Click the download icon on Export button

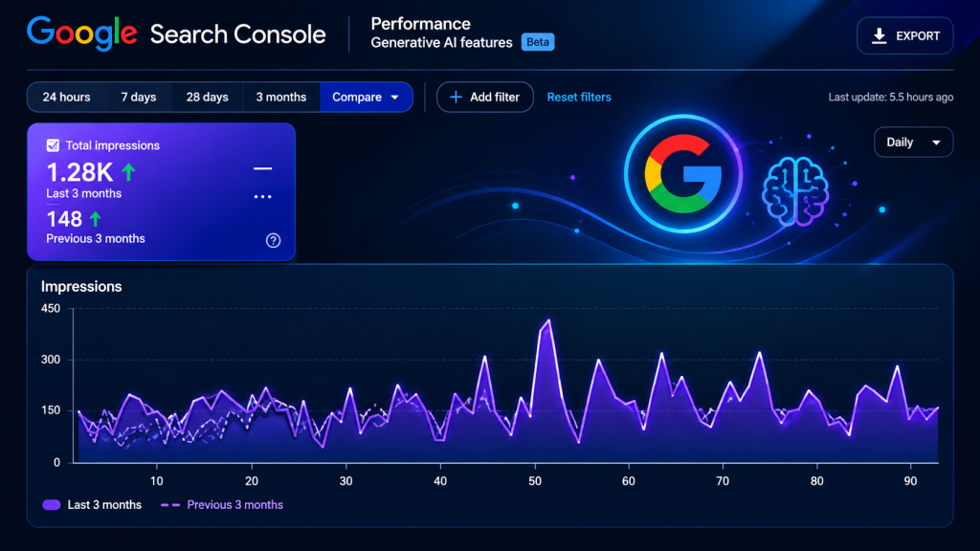point(880,36)
